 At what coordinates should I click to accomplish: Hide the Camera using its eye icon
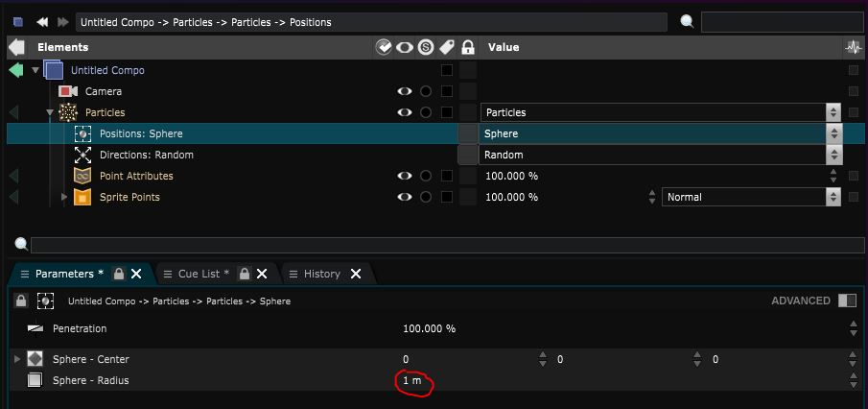[x=405, y=91]
